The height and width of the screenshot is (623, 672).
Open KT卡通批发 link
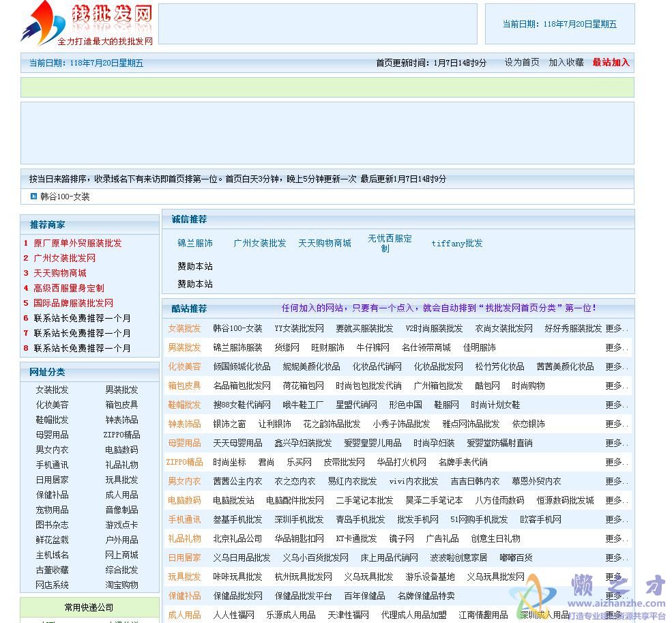pos(356,538)
